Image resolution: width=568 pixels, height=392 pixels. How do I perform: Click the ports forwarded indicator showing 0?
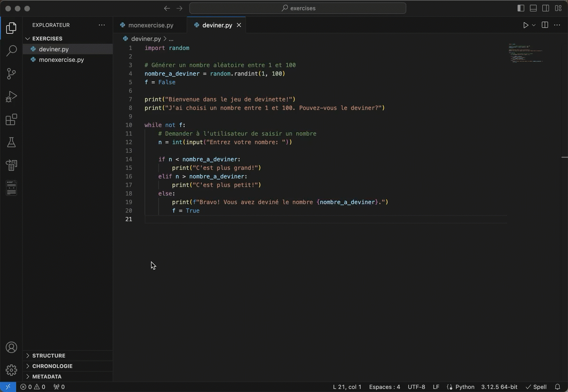tap(59, 387)
